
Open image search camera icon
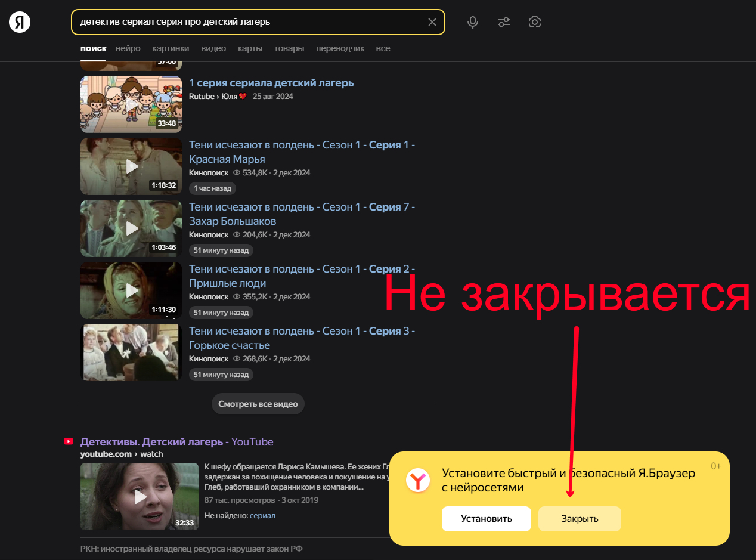point(535,22)
